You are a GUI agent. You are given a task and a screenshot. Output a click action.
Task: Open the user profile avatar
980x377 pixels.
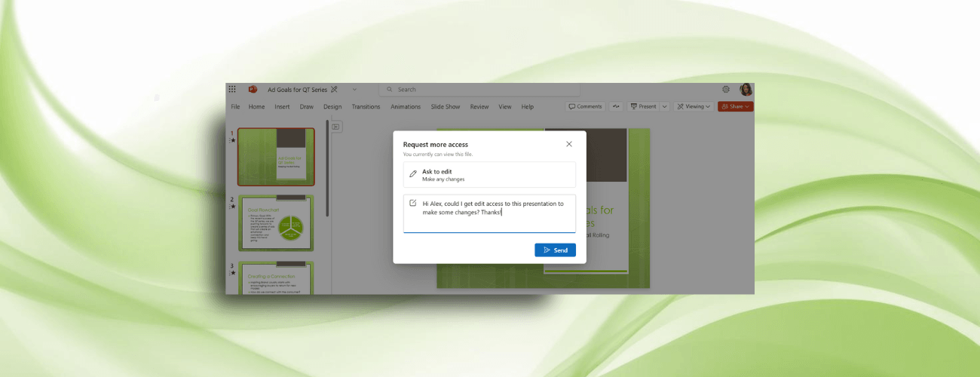point(746,89)
